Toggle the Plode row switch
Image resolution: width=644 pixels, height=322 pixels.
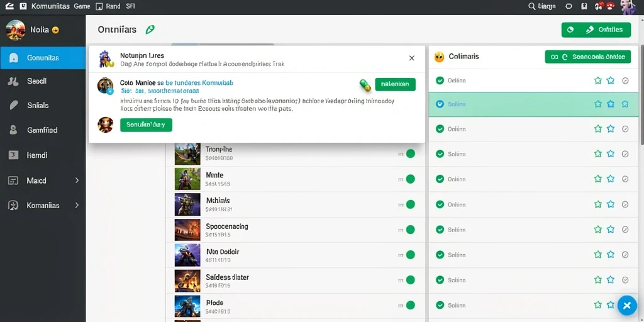click(x=410, y=305)
